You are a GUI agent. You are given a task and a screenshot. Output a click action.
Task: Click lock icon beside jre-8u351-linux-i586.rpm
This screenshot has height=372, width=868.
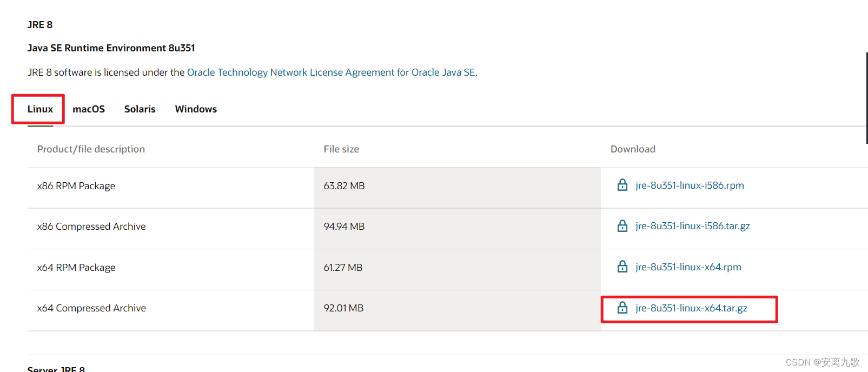click(622, 185)
